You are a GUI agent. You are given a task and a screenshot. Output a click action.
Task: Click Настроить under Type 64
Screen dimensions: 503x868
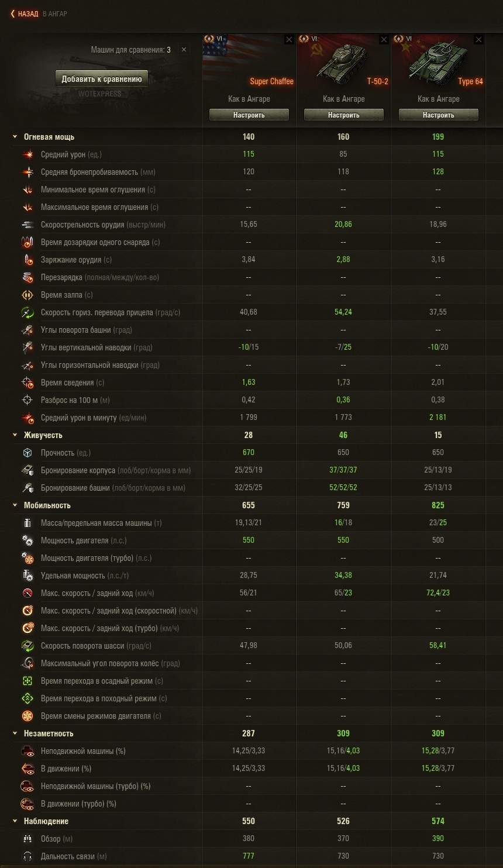[439, 115]
